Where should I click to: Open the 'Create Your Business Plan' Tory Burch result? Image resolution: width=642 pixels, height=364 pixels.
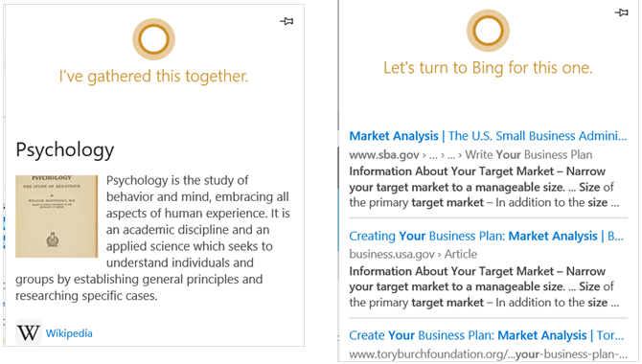pos(487,335)
